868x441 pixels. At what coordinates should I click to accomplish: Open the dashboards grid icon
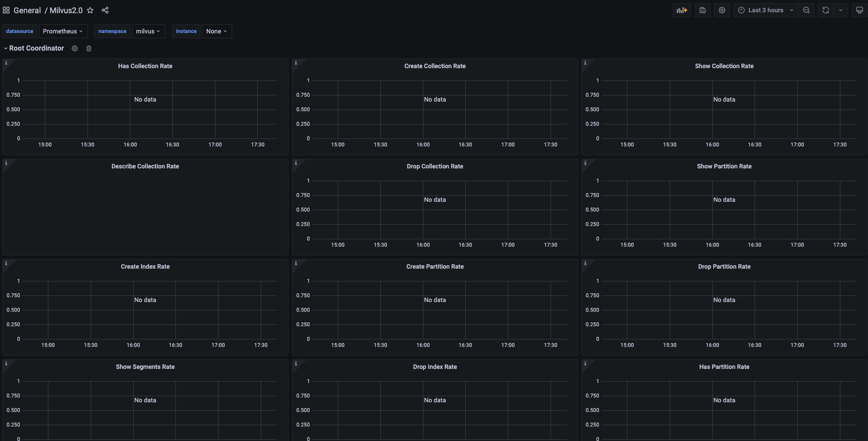pos(6,10)
